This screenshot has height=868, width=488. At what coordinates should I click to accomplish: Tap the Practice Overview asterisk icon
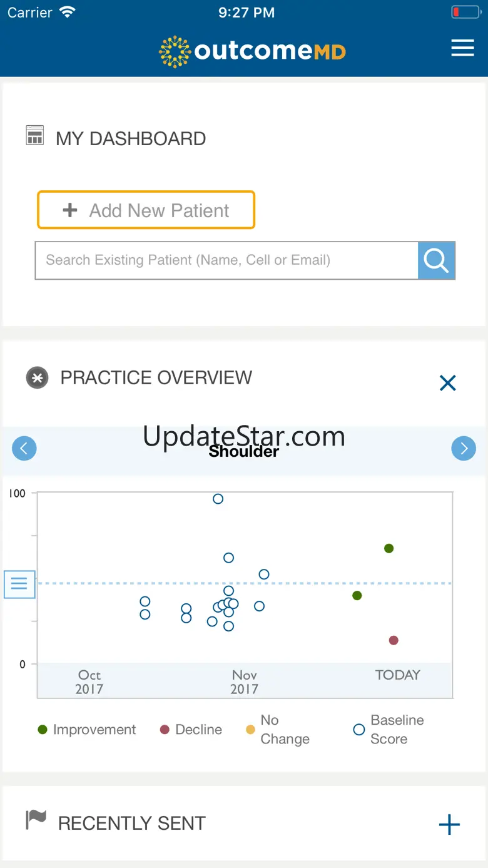pyautogui.click(x=37, y=378)
